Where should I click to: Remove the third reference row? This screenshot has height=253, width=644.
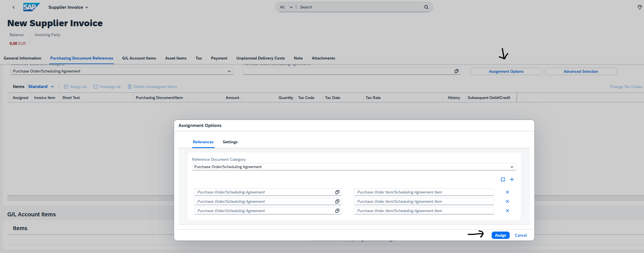click(x=507, y=211)
